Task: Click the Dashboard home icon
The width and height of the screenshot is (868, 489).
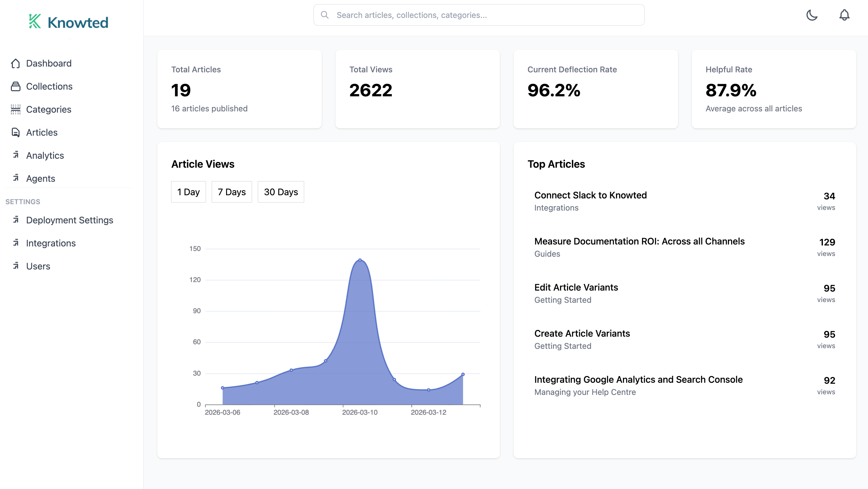Action: (x=15, y=63)
